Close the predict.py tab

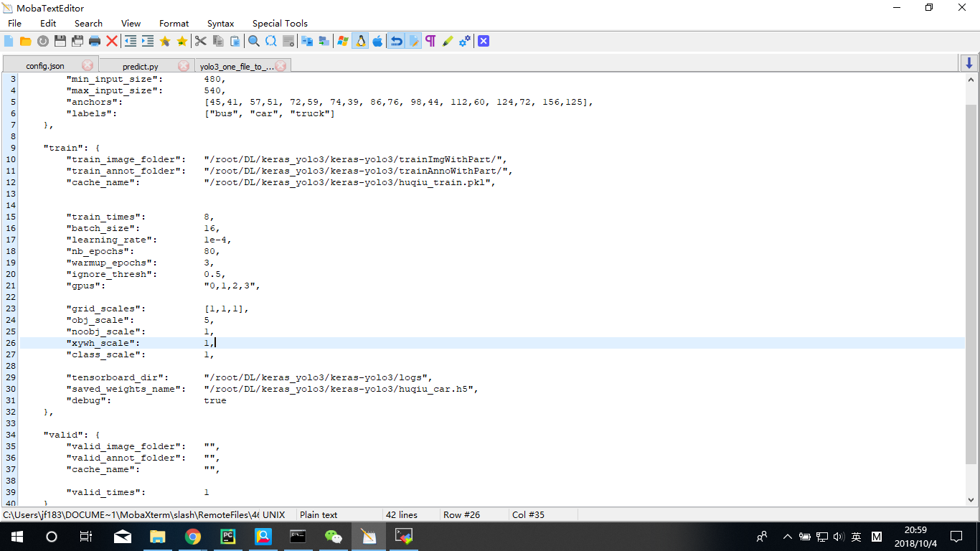click(184, 66)
